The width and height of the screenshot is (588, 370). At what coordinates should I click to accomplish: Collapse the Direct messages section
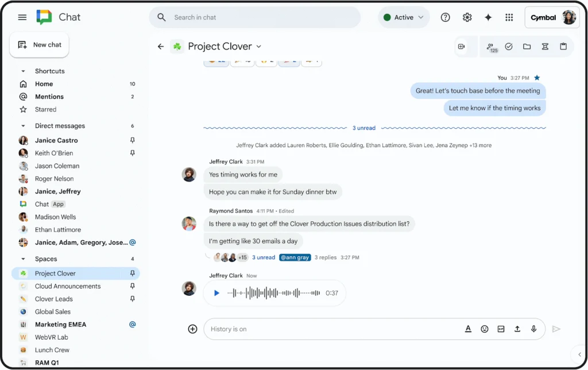24,125
